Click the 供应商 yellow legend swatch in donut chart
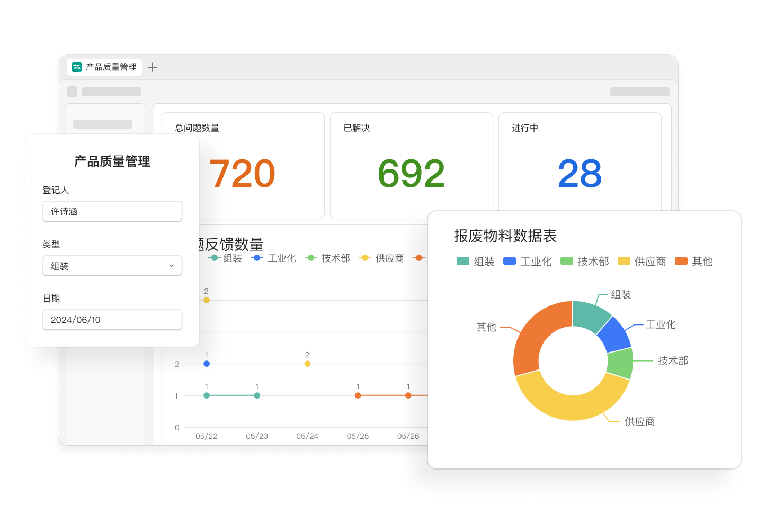The image size is (766, 532). [624, 261]
